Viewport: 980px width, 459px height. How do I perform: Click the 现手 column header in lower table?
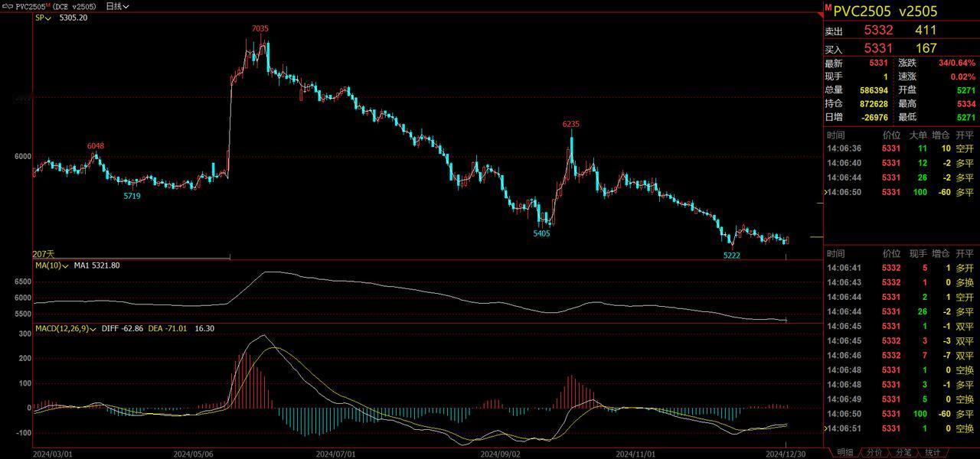917,253
